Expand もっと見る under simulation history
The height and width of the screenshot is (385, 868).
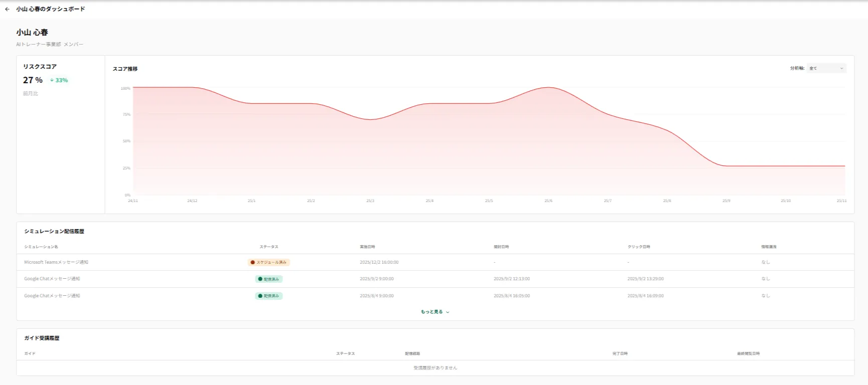click(x=435, y=312)
